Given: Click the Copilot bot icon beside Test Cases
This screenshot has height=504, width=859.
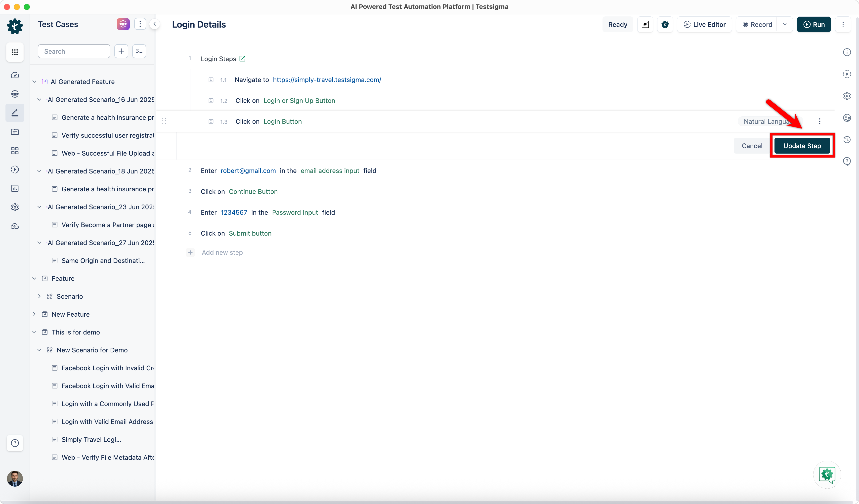Looking at the screenshot, I should pos(123,24).
